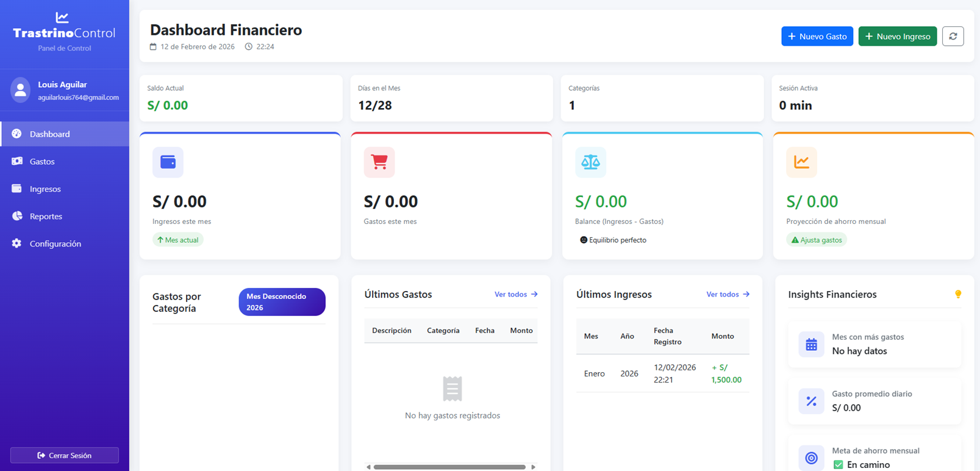This screenshot has height=471, width=980.
Task: Click the refresh icon button
Action: [x=953, y=37]
